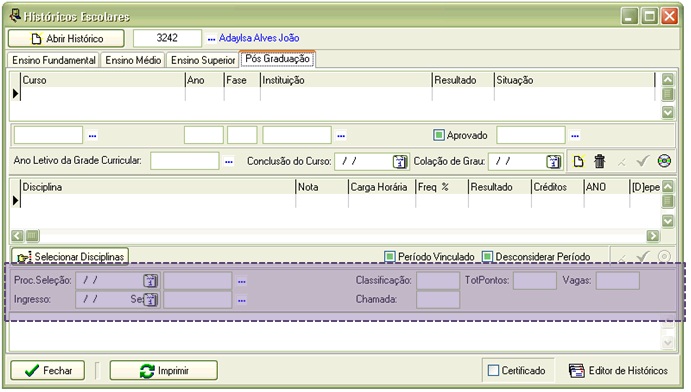Click the round refresh icon in course toolbar
The width and height of the screenshot is (691, 392).
tap(664, 161)
